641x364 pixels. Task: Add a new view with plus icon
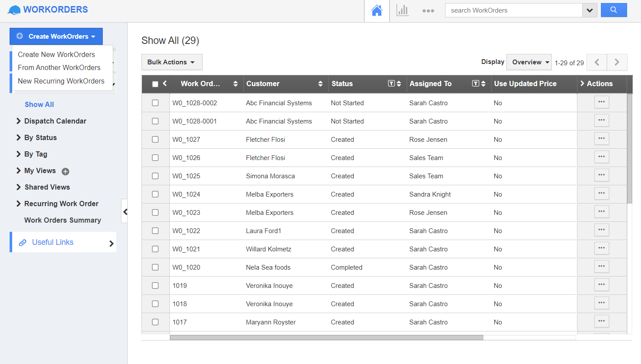65,171
